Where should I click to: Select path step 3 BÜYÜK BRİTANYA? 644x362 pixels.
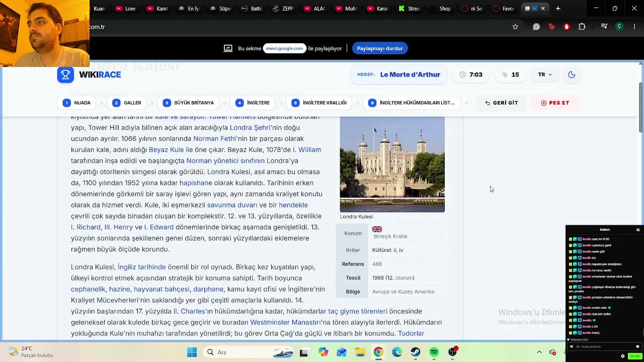(x=189, y=103)
